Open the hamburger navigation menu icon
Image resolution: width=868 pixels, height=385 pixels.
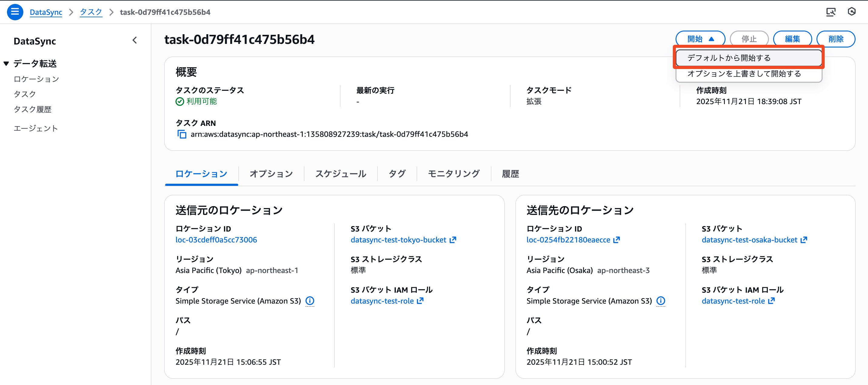(x=15, y=12)
